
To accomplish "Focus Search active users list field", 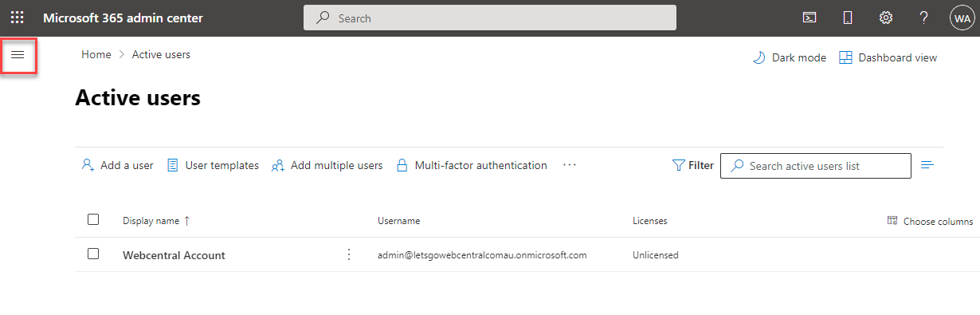I will pos(816,166).
